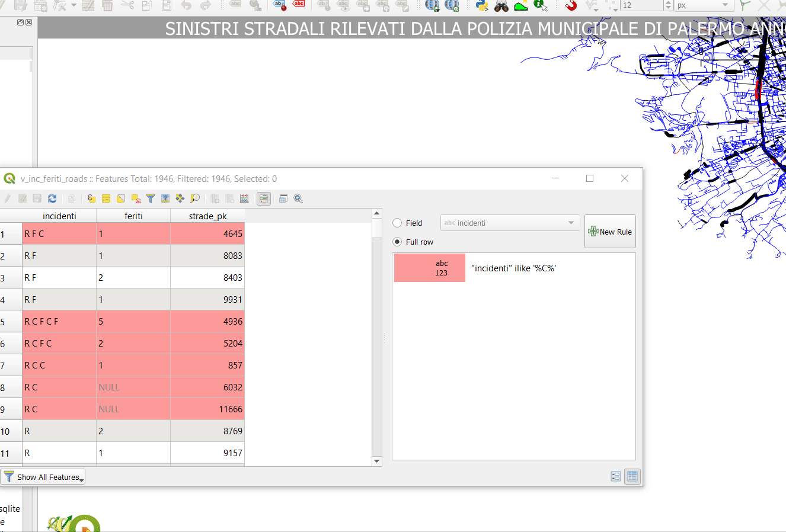Toggle the snapping magnet tool
Image resolution: width=786 pixels, height=532 pixels.
pos(571,5)
